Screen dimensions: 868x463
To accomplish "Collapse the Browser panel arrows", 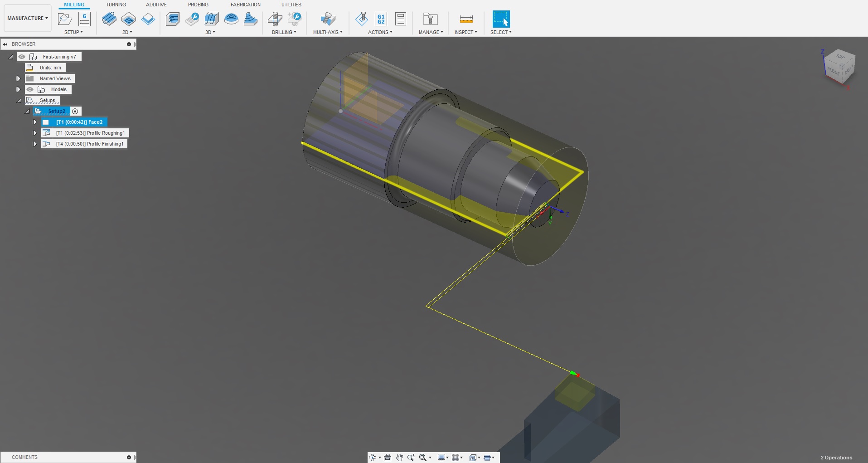I will 5,44.
